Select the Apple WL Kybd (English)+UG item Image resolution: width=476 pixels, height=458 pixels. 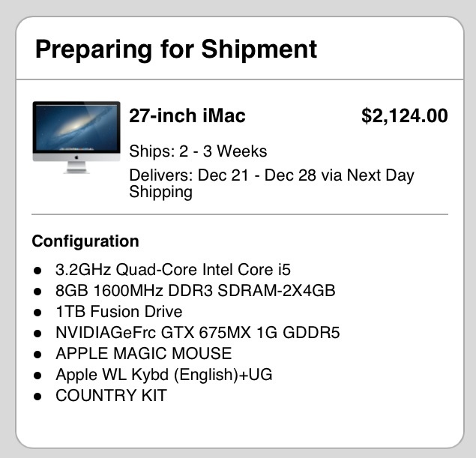pos(164,375)
